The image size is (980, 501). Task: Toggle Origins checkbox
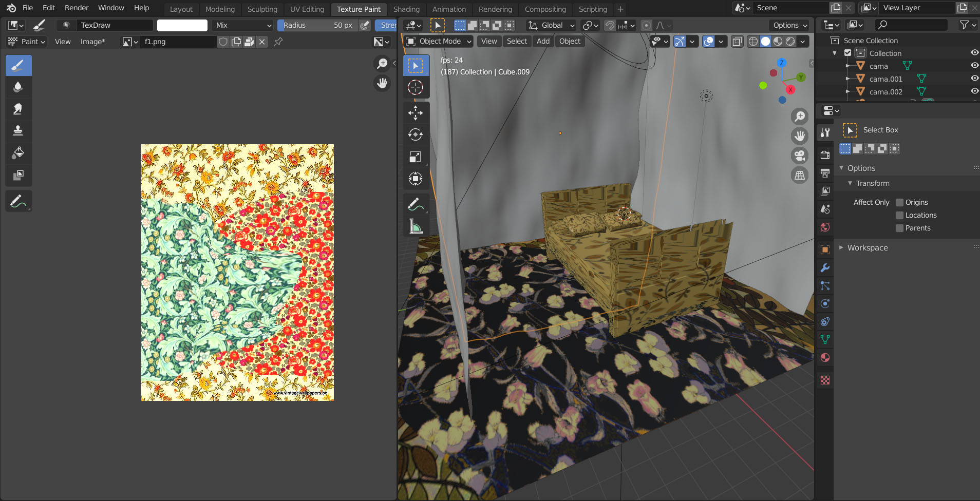pyautogui.click(x=899, y=202)
